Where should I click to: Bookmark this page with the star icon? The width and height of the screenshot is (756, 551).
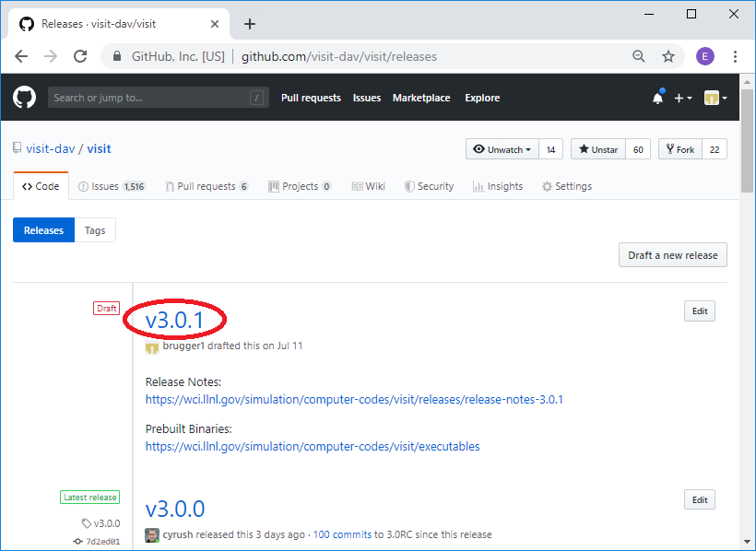coord(668,56)
